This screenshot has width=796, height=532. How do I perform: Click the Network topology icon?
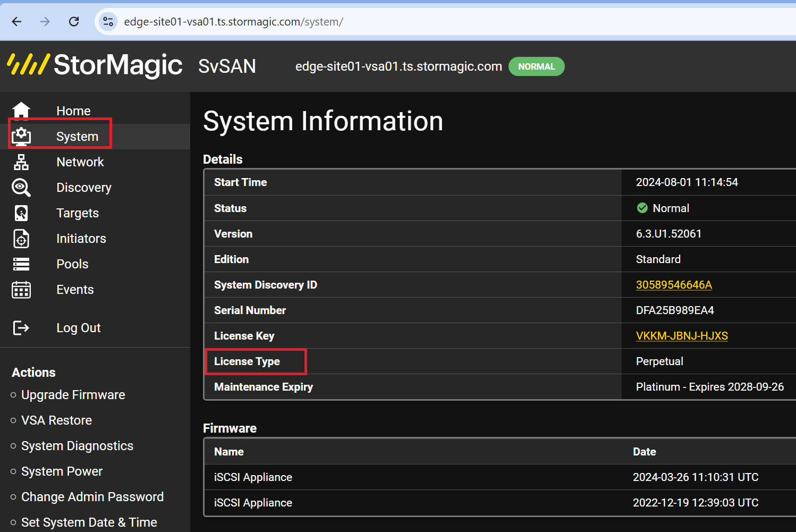[21, 162]
